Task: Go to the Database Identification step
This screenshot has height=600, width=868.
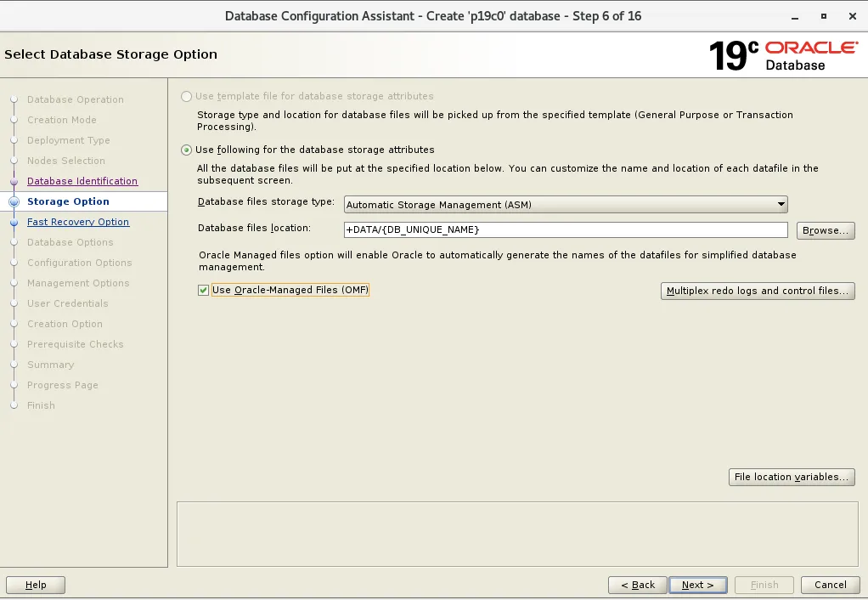Action: (x=82, y=181)
